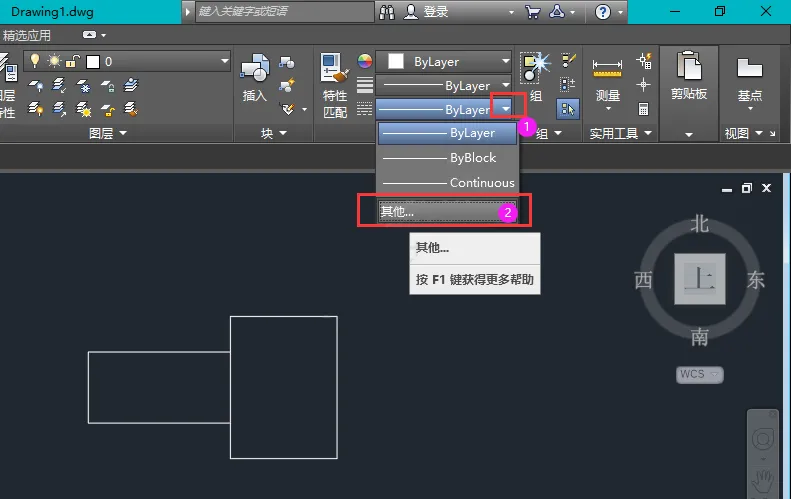The height and width of the screenshot is (499, 791).
Task: Click the Insert block icon
Action: pyautogui.click(x=255, y=68)
